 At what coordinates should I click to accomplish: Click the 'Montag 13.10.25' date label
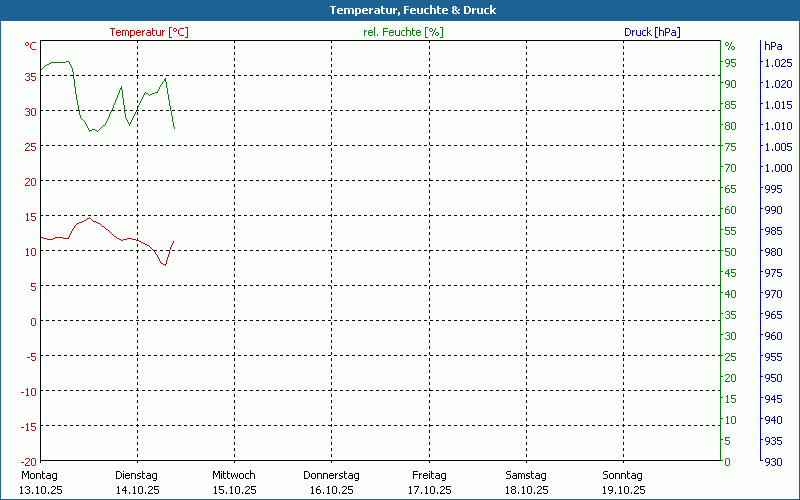pyautogui.click(x=39, y=482)
